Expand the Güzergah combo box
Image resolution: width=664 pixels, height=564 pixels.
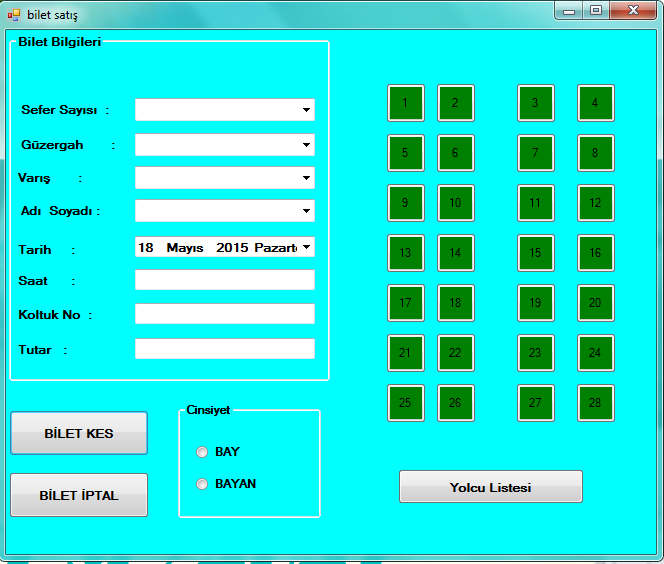coord(306,145)
